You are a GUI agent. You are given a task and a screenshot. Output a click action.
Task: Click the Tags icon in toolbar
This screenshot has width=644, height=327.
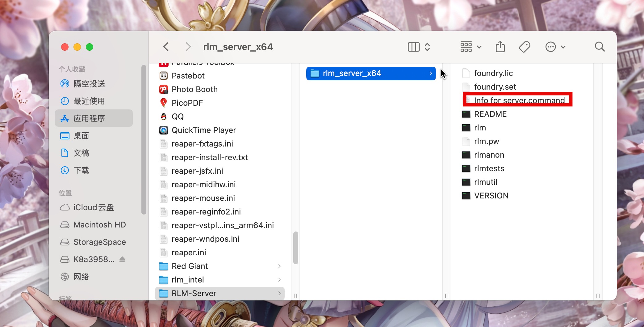[x=525, y=47]
